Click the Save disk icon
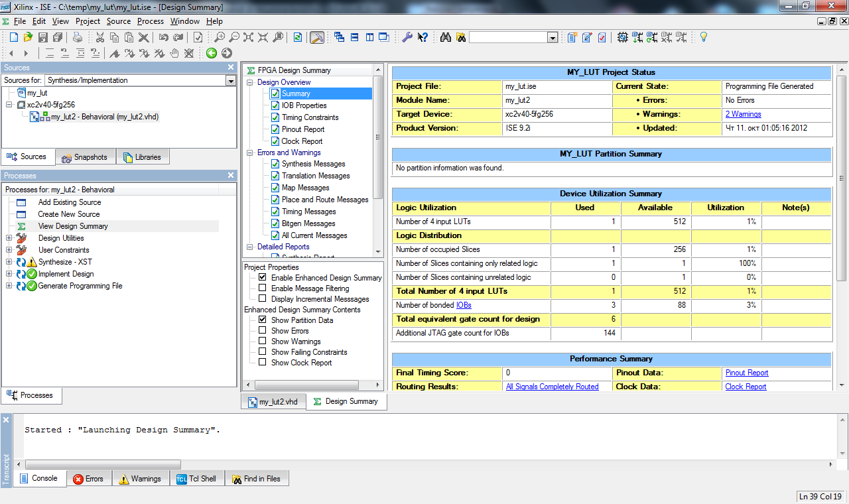 pyautogui.click(x=42, y=37)
